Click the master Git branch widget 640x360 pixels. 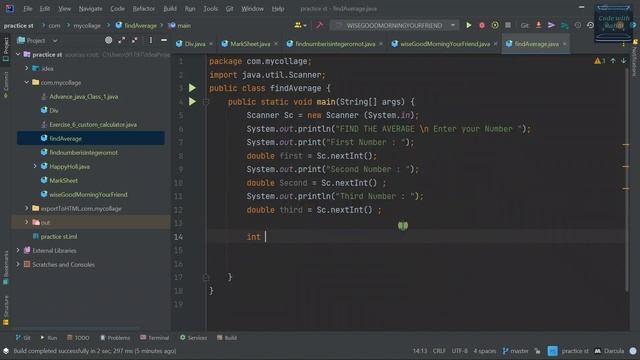click(515, 351)
